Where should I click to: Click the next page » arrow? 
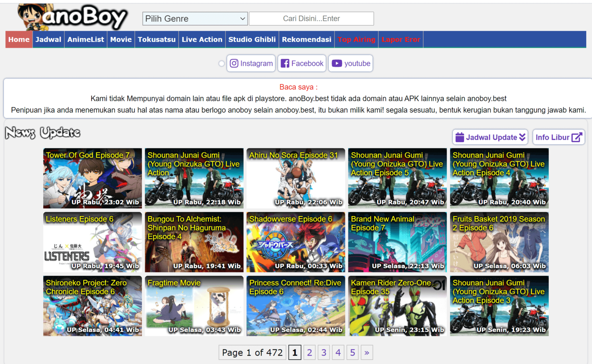pos(367,352)
